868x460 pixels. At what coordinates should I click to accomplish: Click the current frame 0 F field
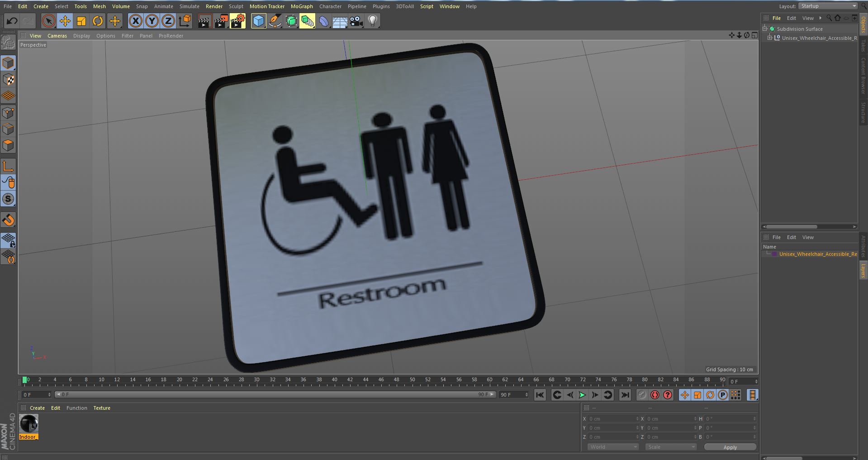36,395
